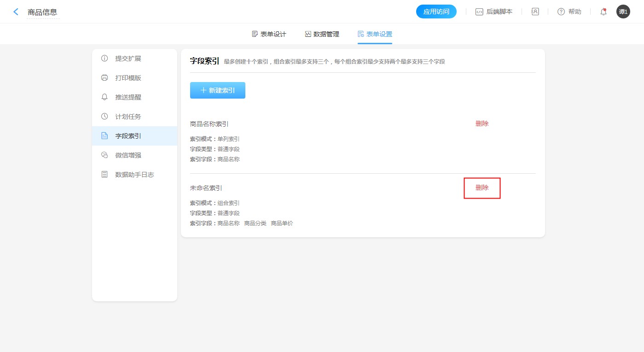Click the back arrow icon
Screen dimensions: 644x352
(x=16, y=12)
